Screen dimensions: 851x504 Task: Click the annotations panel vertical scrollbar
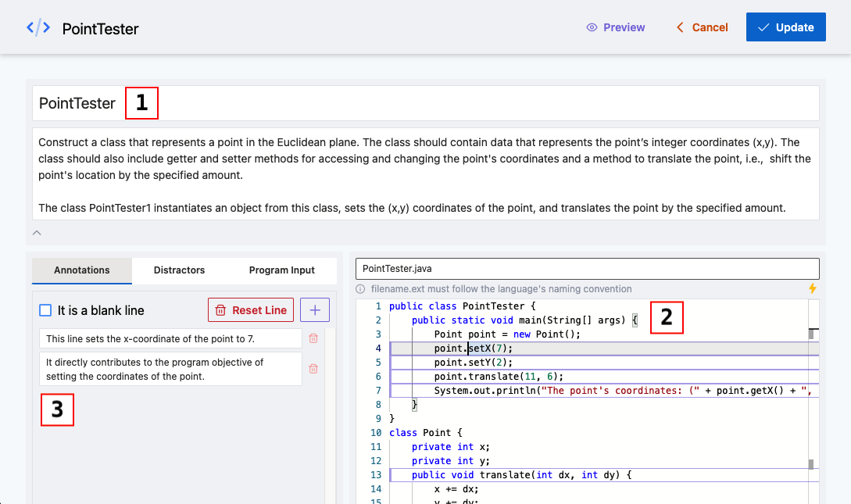tap(330, 415)
